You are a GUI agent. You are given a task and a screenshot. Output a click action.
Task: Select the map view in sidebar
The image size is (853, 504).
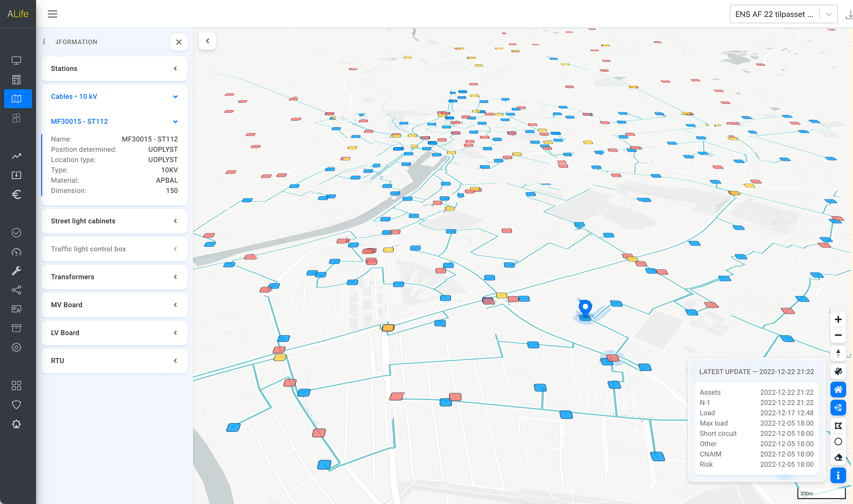[16, 99]
